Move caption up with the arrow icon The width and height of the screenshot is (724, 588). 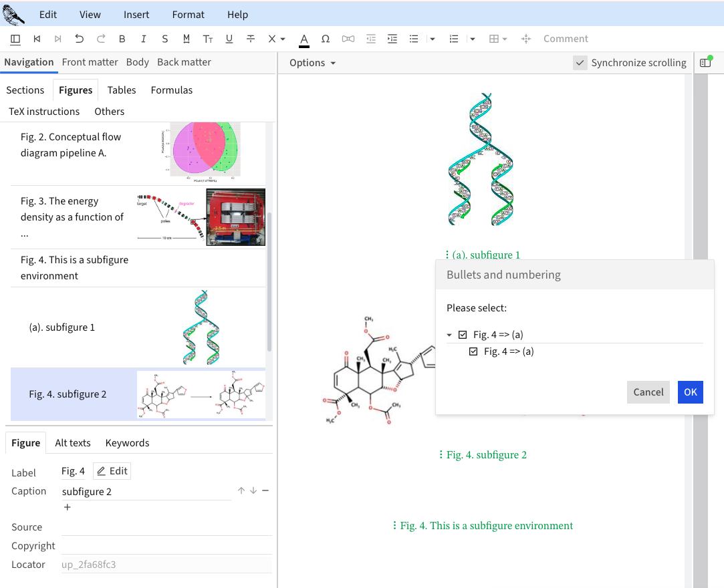241,491
